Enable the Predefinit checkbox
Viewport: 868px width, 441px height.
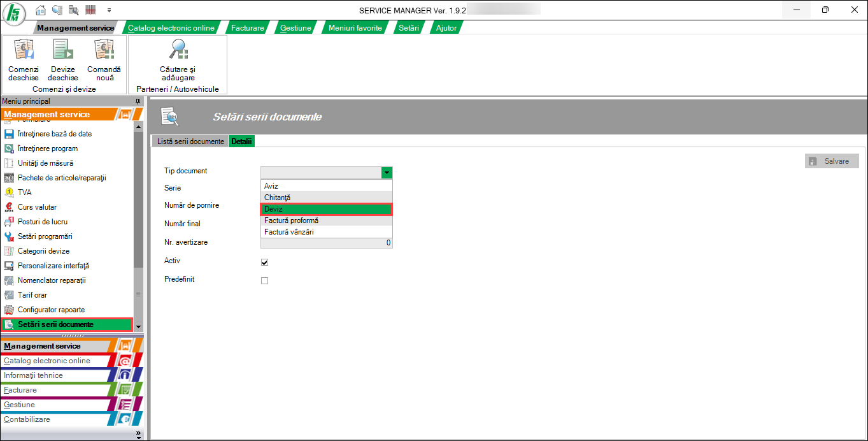click(x=265, y=280)
